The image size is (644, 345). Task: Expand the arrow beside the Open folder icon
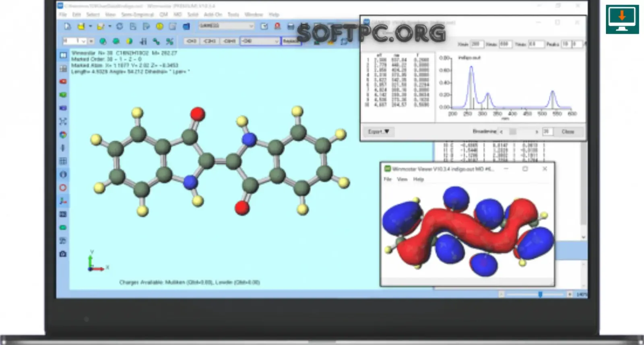[90, 27]
